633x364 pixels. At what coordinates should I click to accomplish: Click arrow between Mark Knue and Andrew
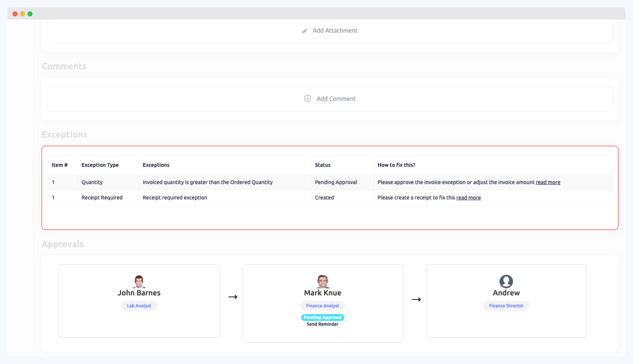coord(416,299)
